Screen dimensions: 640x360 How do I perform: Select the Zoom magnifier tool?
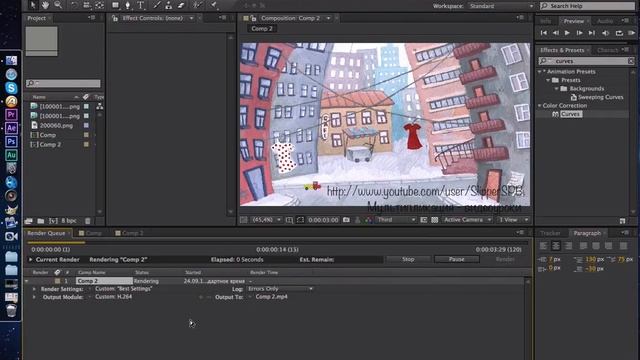tap(58, 5)
